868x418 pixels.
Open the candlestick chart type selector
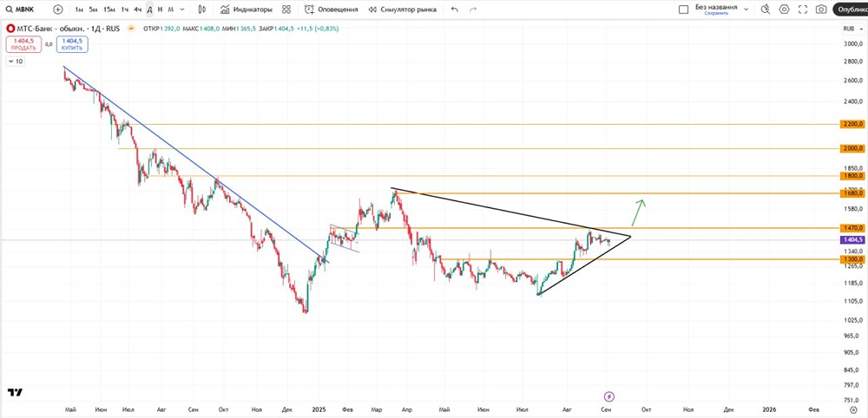pos(202,10)
